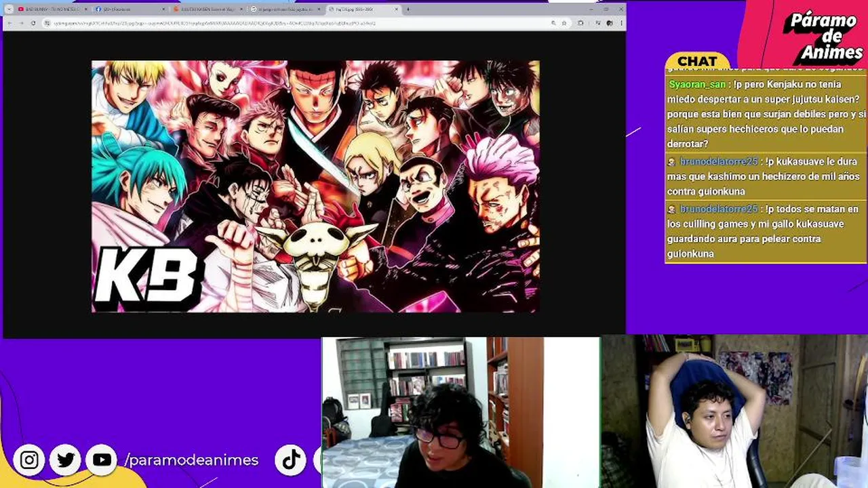Screen dimensions: 868x488
Task: Click username Syaoran_san in chat
Action: [697, 85]
